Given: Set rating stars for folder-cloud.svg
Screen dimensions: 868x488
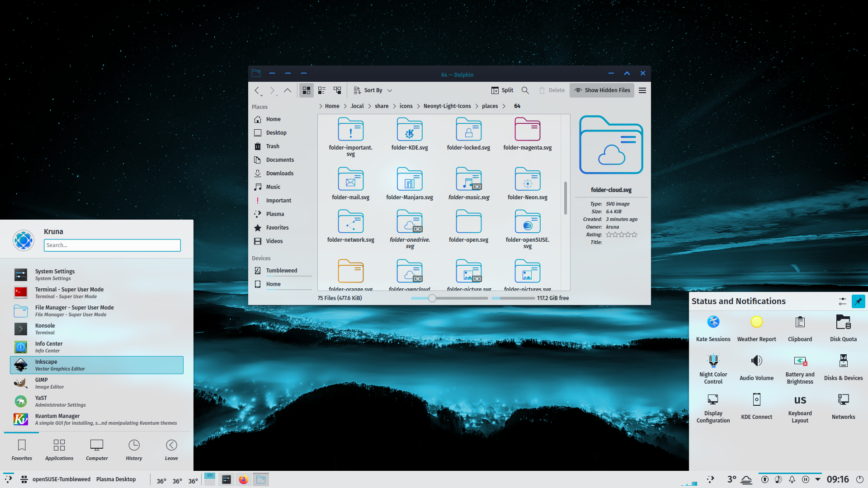Looking at the screenshot, I should (622, 235).
